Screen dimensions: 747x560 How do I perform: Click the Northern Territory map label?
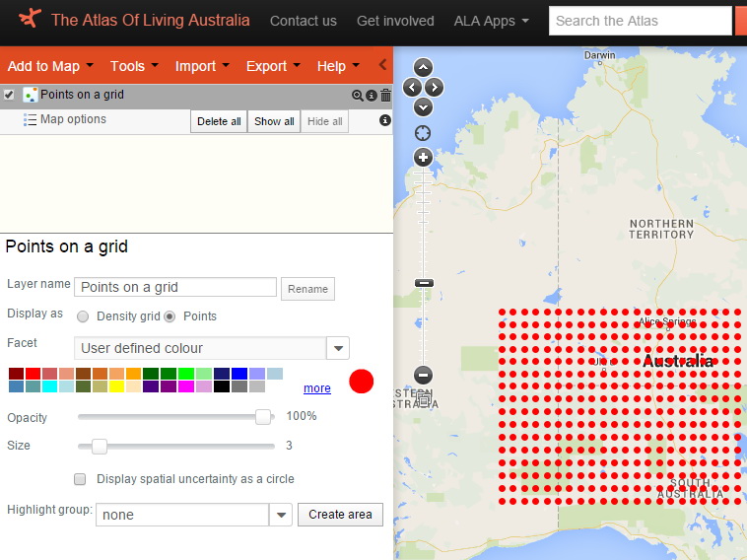click(661, 230)
